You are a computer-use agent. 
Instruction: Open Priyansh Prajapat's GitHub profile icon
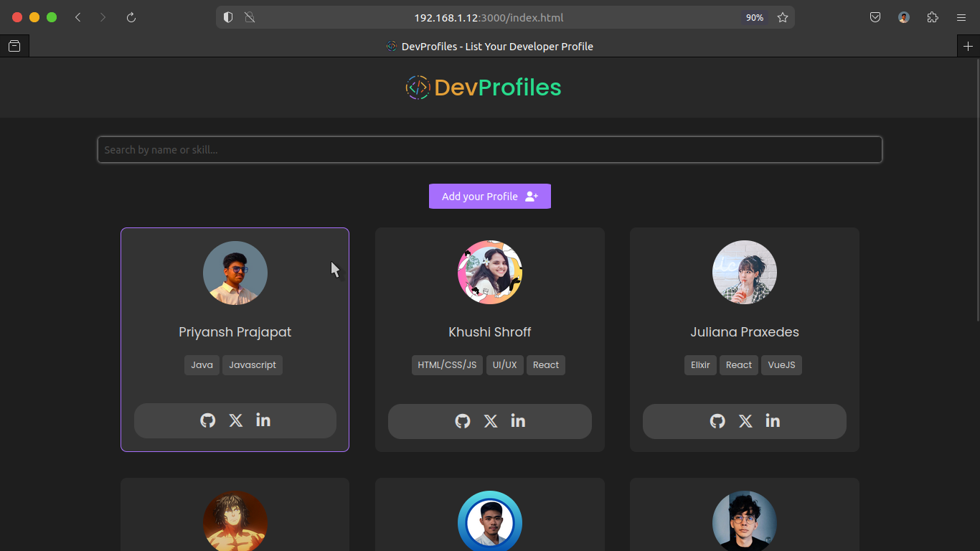pyautogui.click(x=208, y=420)
